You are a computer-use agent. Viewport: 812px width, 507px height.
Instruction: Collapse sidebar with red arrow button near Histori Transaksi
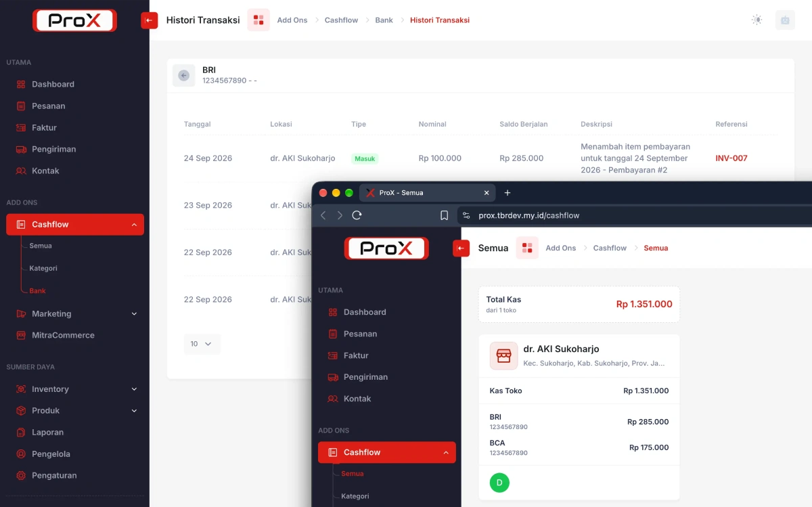click(x=149, y=20)
